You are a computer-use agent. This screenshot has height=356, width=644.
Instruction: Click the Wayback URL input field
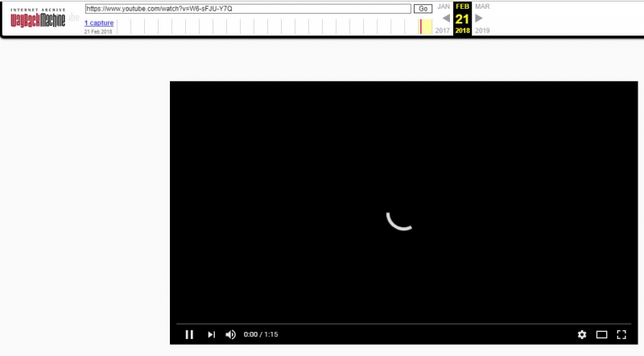coord(248,8)
